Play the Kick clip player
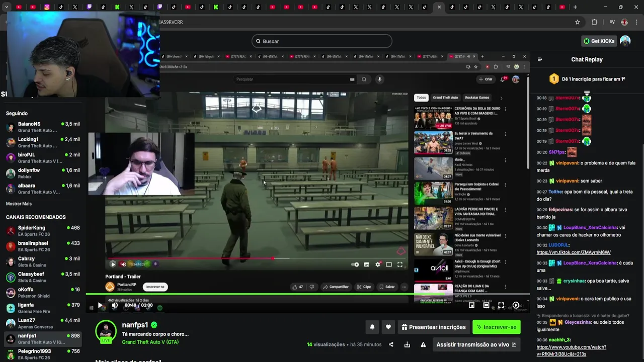Viewport: 644px width, 362px height. tap(100, 305)
